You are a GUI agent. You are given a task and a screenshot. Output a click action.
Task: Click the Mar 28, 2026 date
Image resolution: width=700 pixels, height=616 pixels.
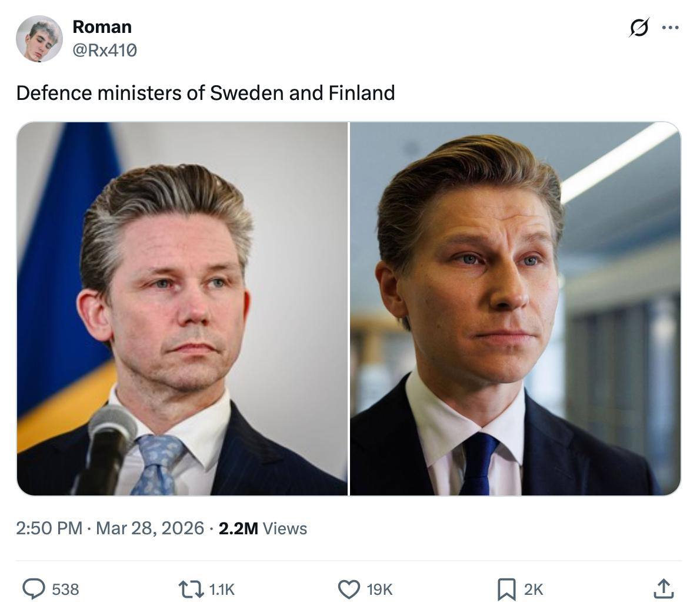tap(149, 528)
